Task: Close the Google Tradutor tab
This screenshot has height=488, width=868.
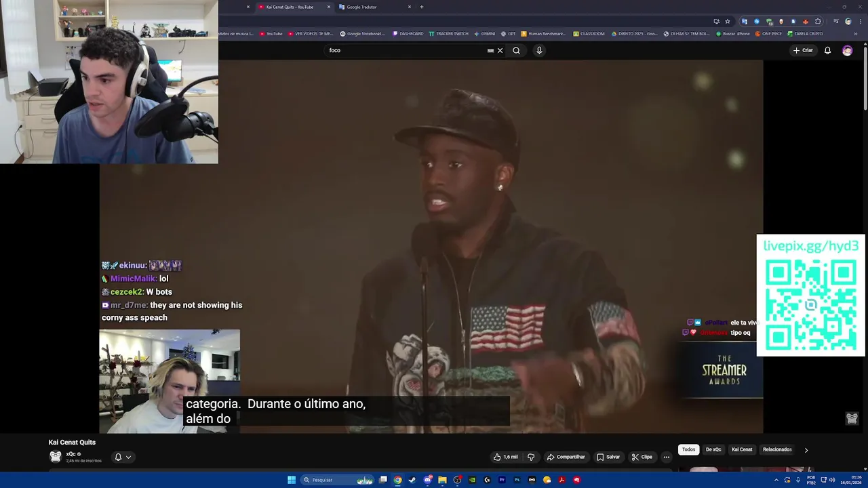Action: 410,7
